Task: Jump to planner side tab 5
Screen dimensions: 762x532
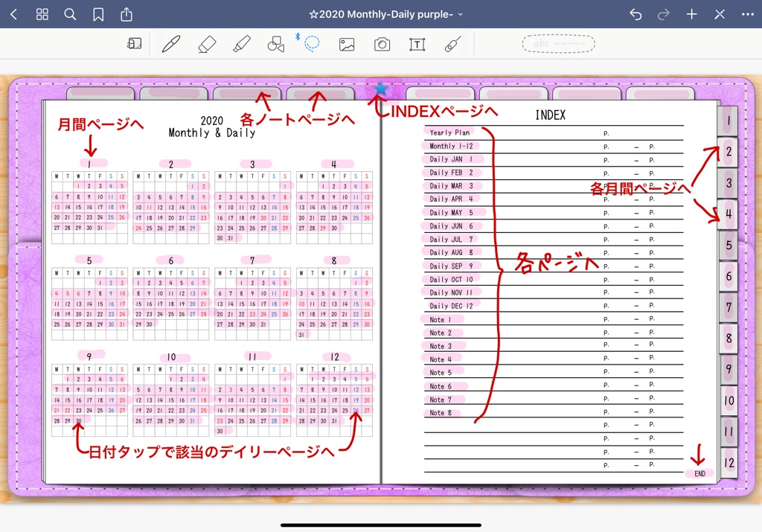Action: pyautogui.click(x=728, y=246)
